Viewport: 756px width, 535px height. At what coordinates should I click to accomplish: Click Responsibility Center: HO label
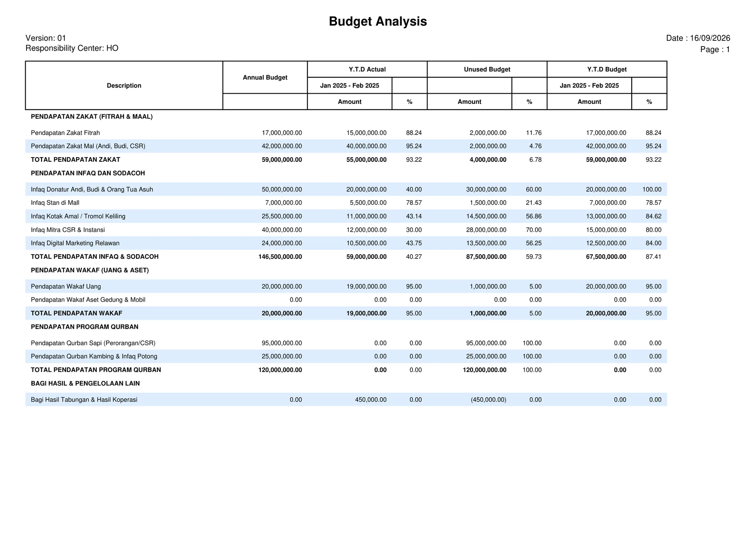coord(72,48)
